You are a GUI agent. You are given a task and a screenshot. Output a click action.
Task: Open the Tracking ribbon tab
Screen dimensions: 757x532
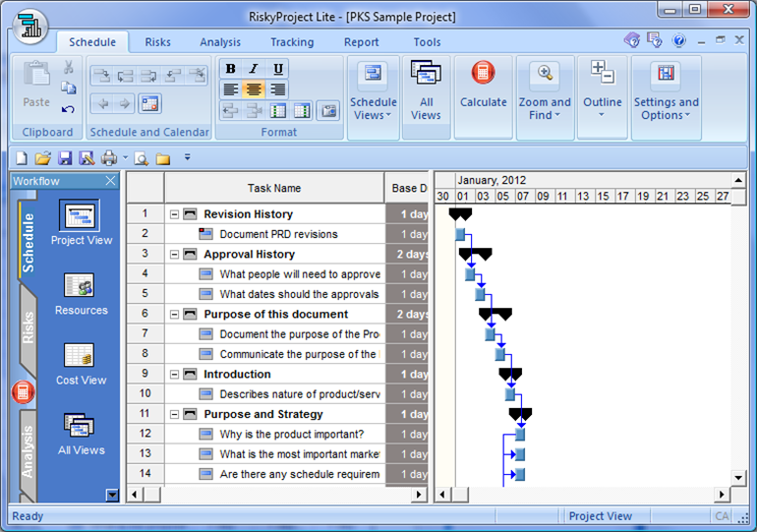(x=292, y=42)
